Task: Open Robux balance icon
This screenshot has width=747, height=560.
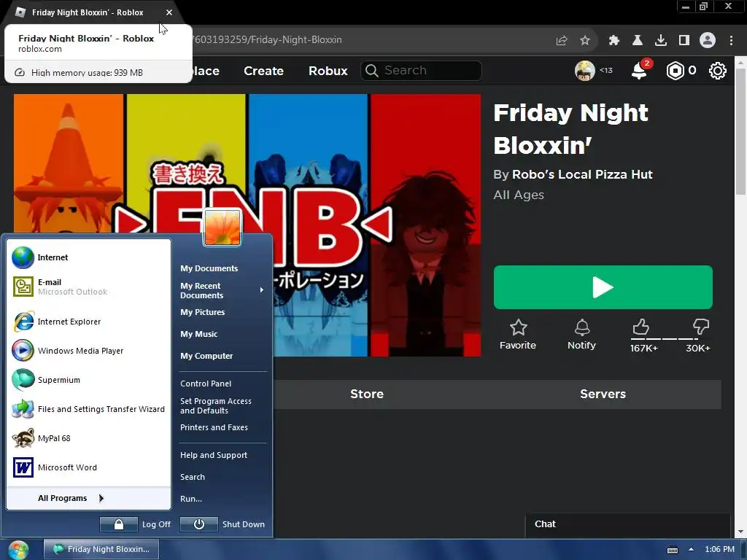Action: tap(675, 71)
